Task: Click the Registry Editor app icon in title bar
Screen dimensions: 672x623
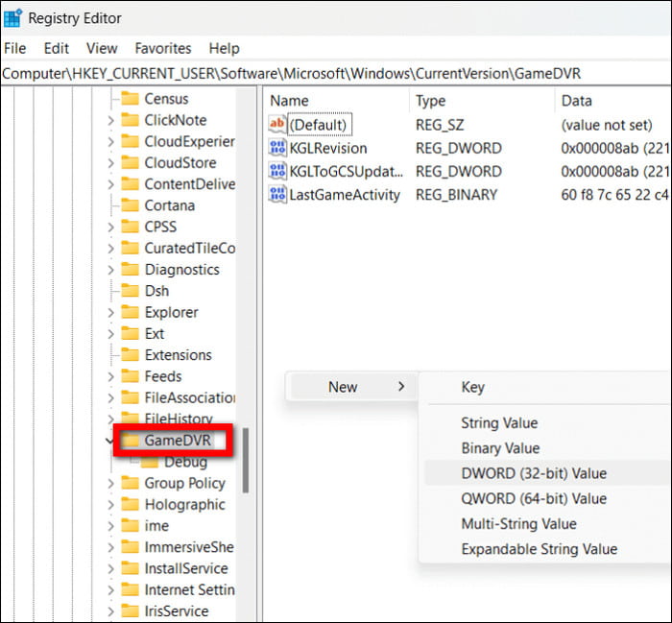Action: click(x=13, y=18)
